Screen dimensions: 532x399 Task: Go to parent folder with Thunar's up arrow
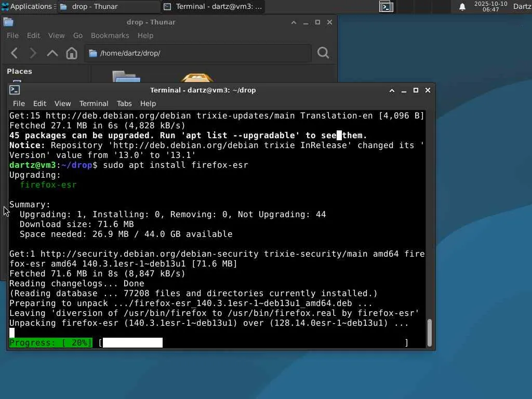pyautogui.click(x=52, y=53)
